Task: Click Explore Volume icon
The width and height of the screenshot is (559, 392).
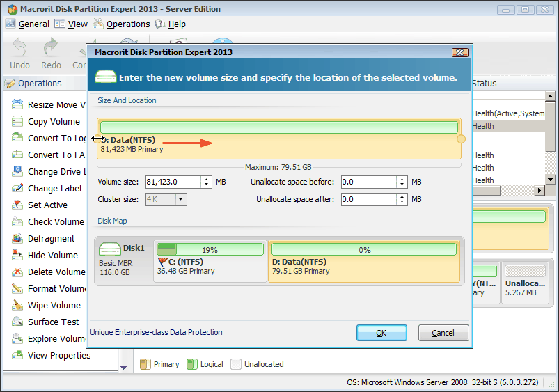Action: pos(17,338)
